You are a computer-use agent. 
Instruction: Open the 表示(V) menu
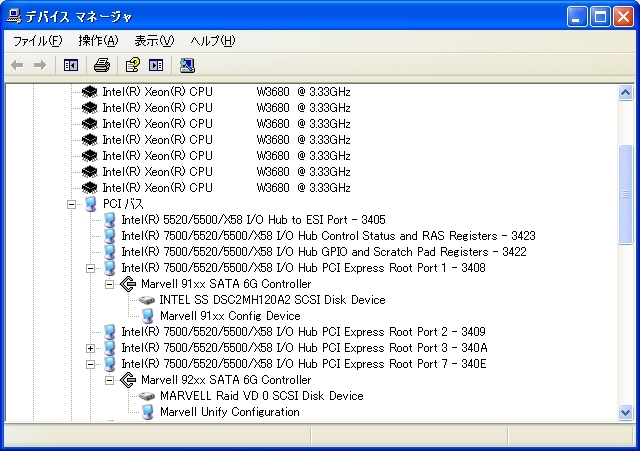point(154,41)
